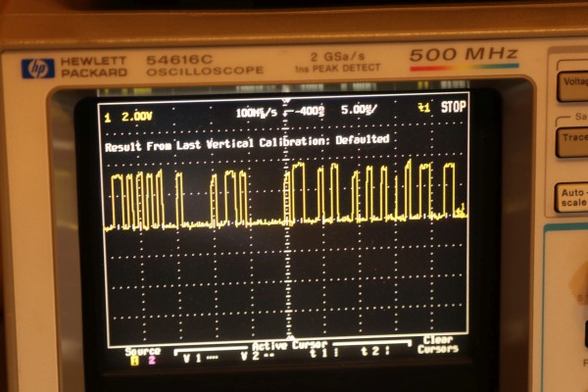Viewport: 588px width, 392px height.
Task: Click the vertical calibration result message
Action: (x=246, y=140)
